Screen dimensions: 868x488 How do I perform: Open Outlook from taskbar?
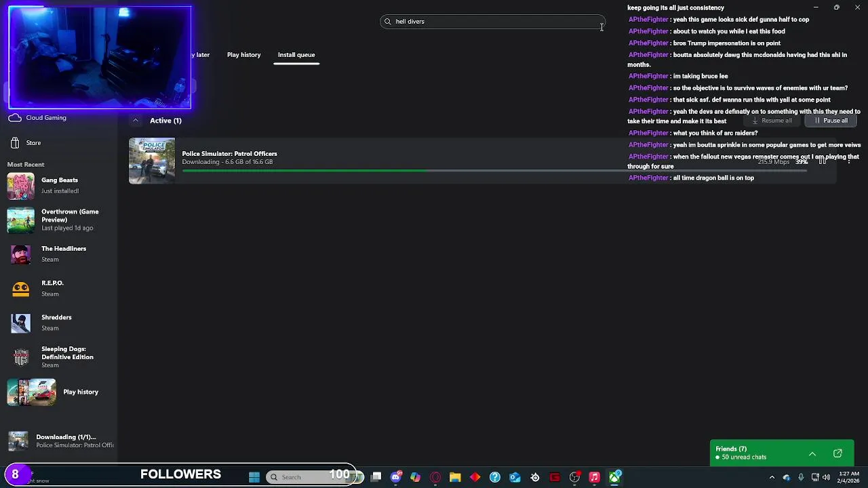[515, 477]
